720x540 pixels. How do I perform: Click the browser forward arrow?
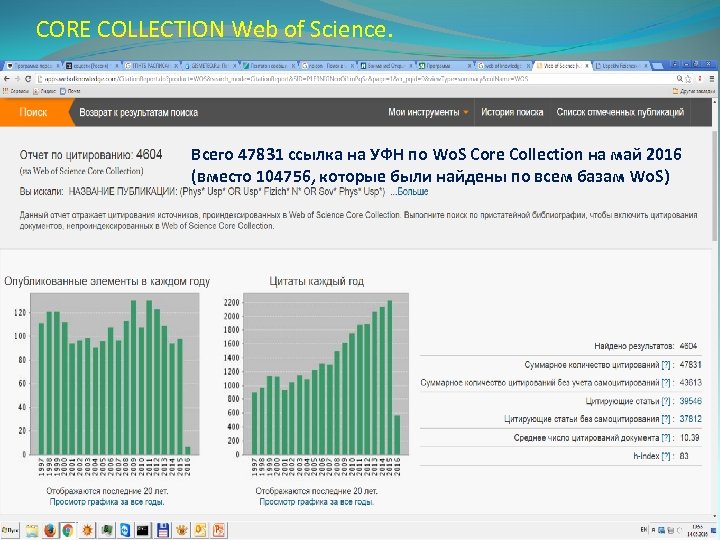[17, 79]
